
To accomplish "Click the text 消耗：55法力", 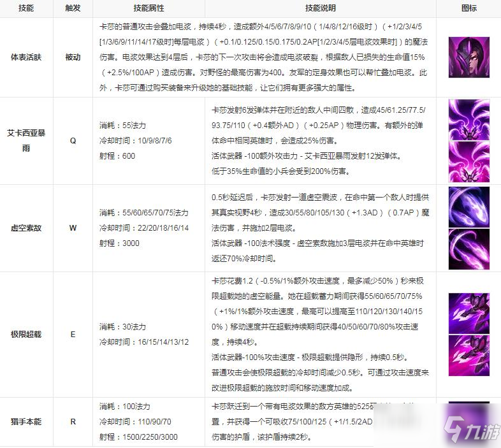I will click(x=122, y=126).
